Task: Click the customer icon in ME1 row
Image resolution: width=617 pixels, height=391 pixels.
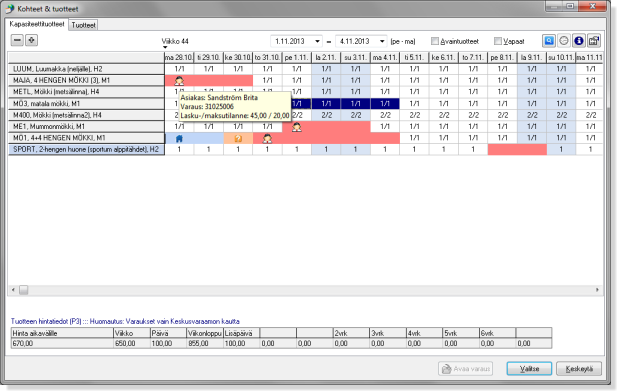Action: tap(297, 127)
